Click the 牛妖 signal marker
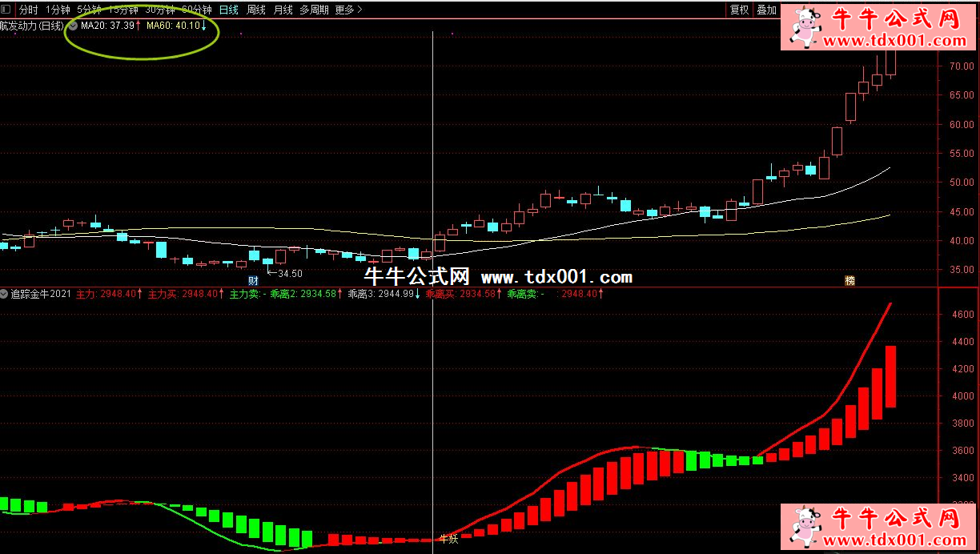980x554 pixels. click(448, 539)
